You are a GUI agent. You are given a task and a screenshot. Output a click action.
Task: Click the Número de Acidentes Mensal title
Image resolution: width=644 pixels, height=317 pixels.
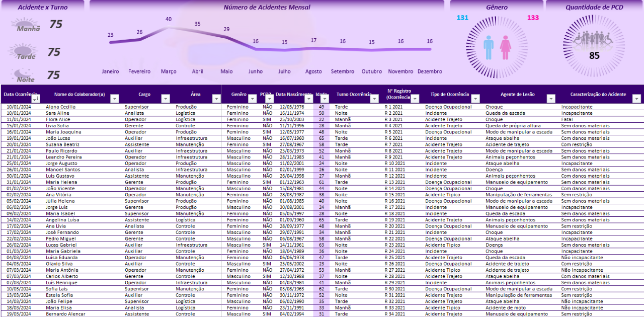(x=267, y=7)
